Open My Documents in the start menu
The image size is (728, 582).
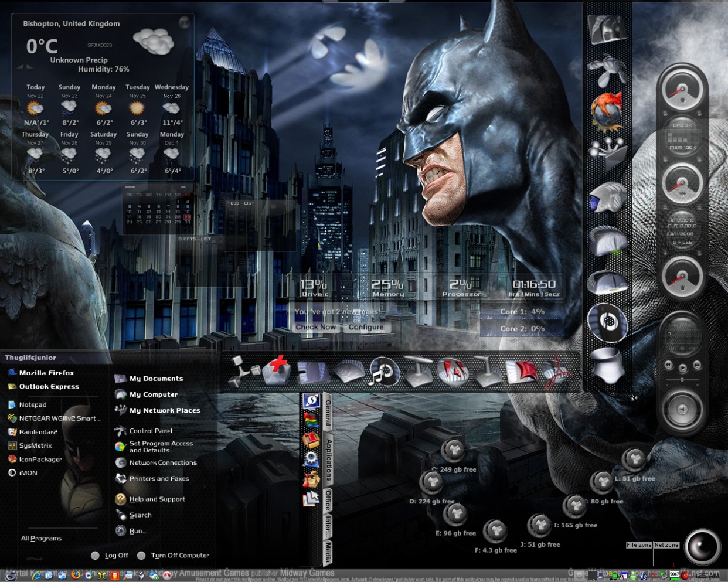[149, 379]
